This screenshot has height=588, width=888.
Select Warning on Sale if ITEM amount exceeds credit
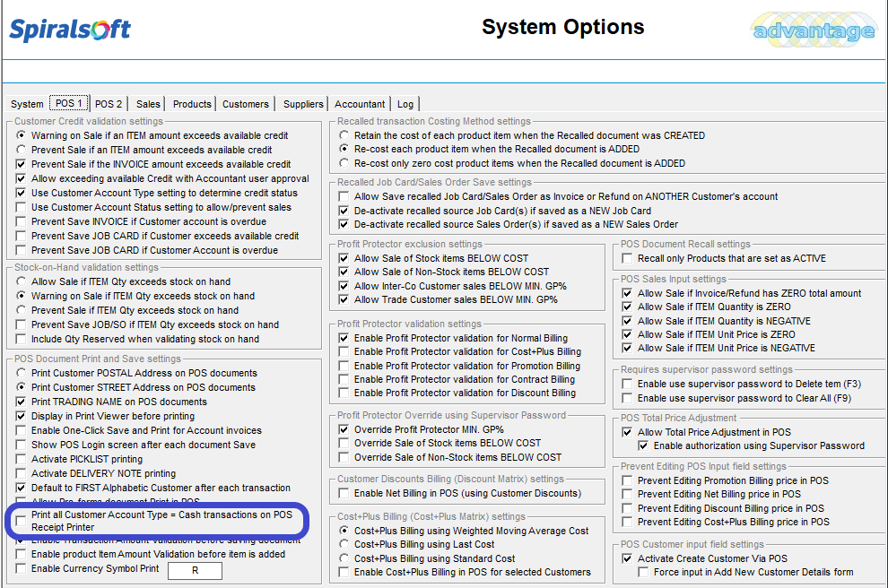click(x=21, y=135)
